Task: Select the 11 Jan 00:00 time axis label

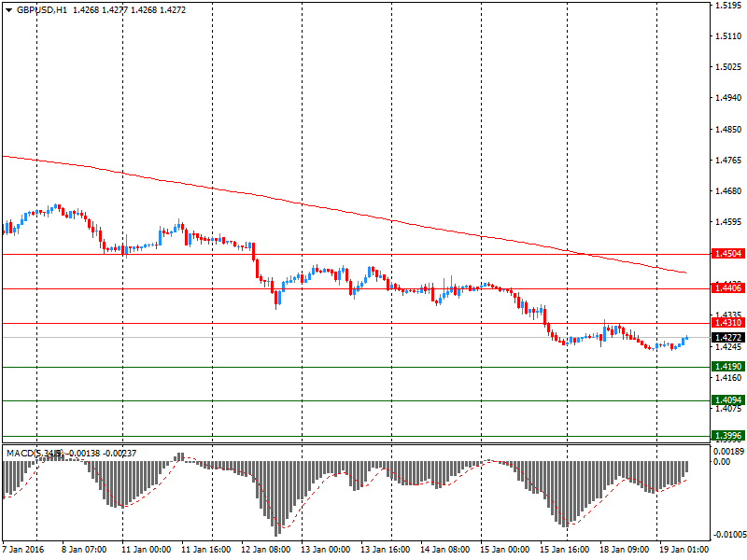Action: click(147, 550)
